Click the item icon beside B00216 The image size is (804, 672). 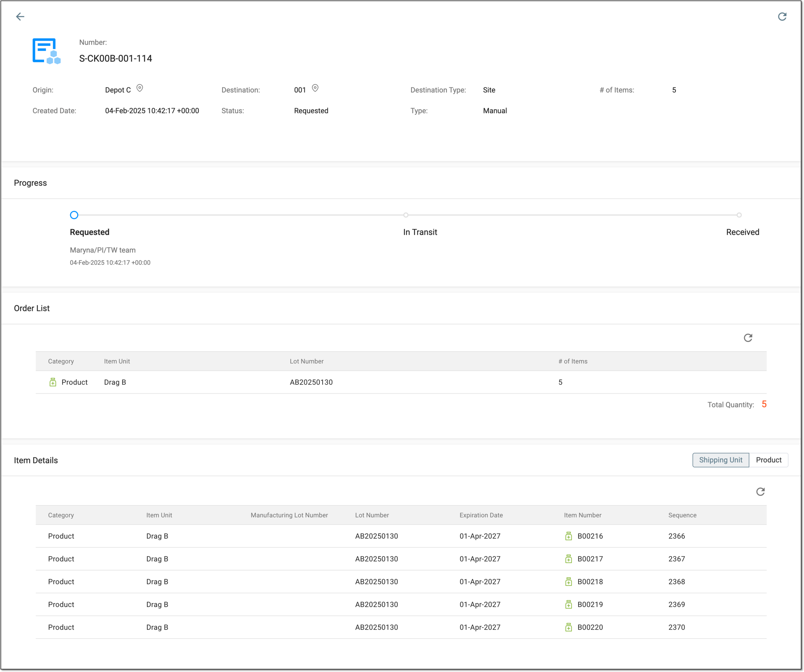point(569,536)
